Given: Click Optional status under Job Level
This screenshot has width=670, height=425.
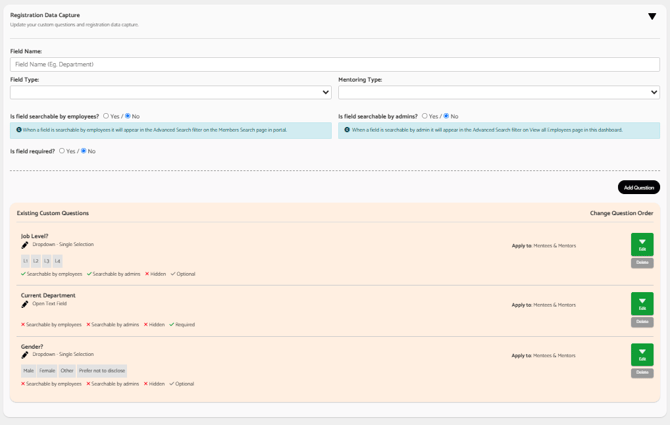Looking at the screenshot, I should [x=183, y=274].
